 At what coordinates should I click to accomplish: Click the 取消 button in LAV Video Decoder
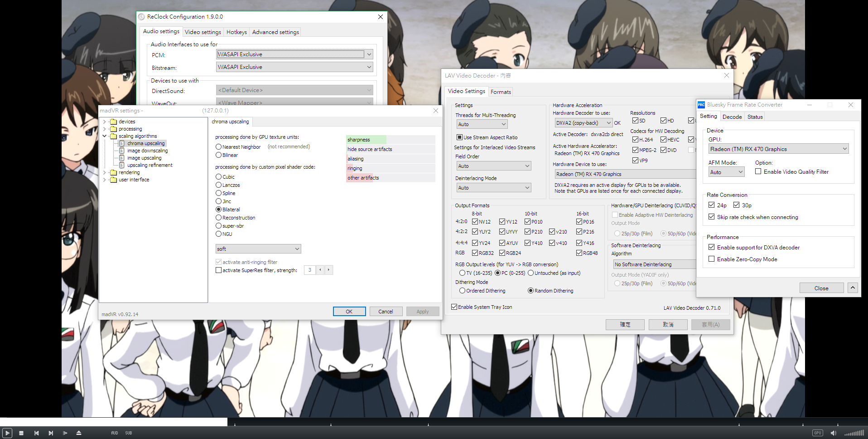pos(668,325)
